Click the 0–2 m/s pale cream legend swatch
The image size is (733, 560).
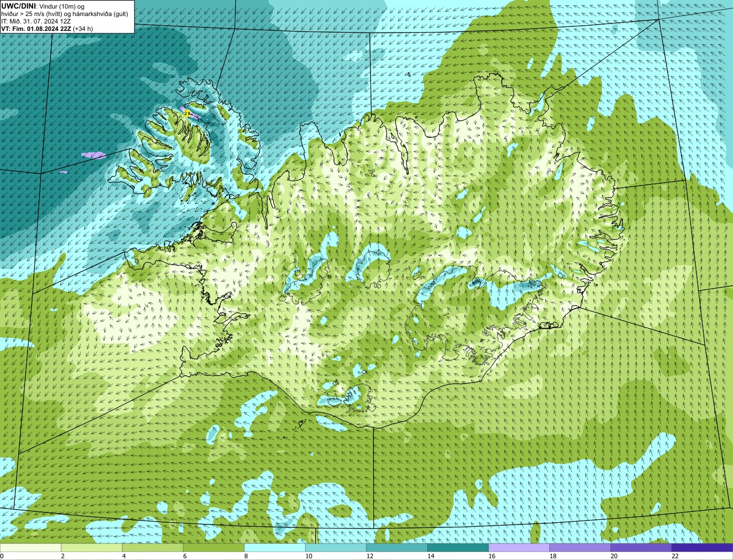[x=30, y=547]
